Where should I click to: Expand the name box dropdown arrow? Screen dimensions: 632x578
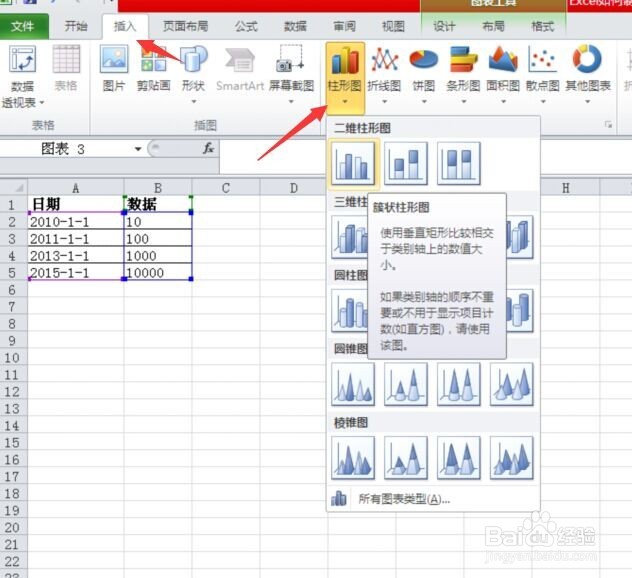click(138, 149)
